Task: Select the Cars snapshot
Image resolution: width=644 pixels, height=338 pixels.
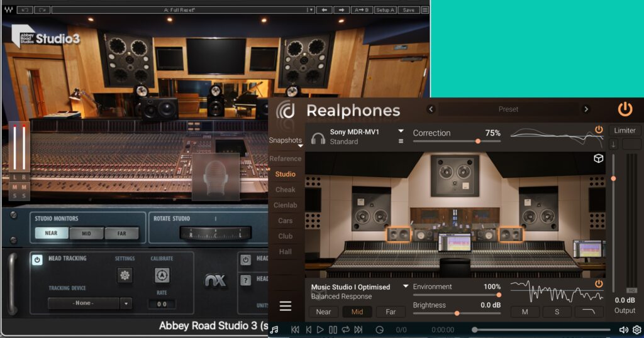Action: tap(286, 221)
